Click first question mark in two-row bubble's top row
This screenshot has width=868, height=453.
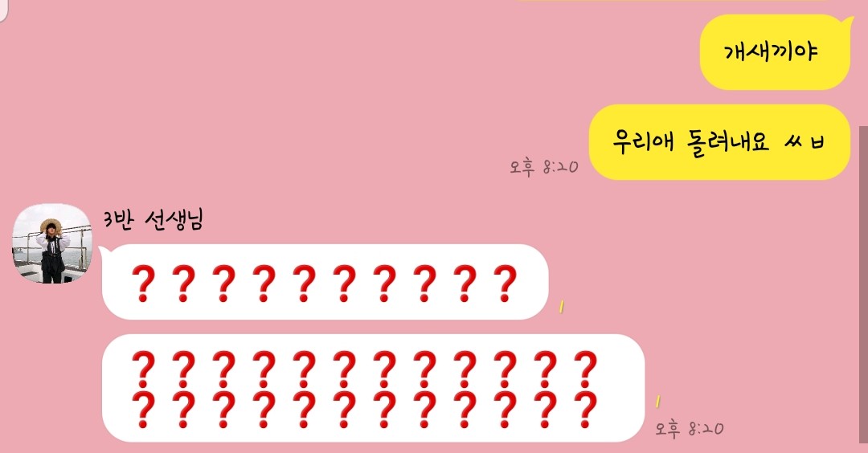coord(143,369)
